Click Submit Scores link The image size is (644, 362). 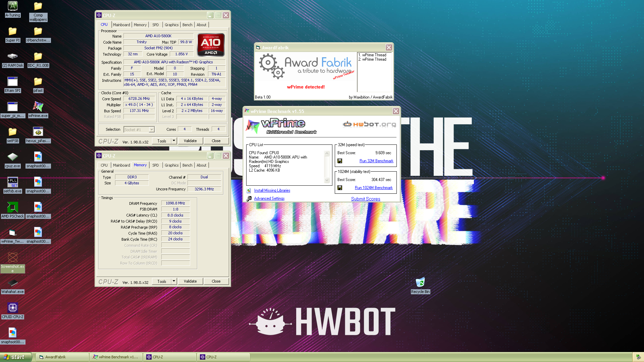click(366, 199)
